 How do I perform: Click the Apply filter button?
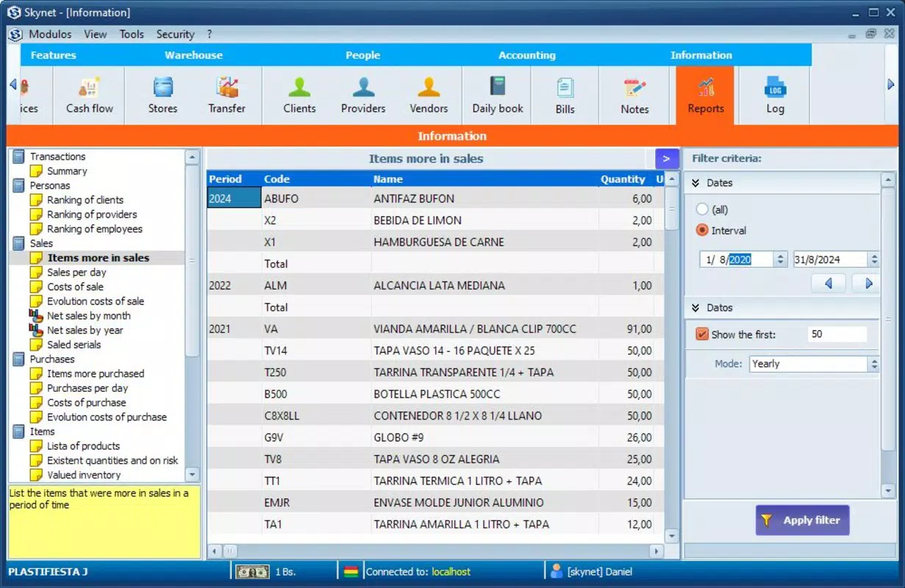(802, 520)
